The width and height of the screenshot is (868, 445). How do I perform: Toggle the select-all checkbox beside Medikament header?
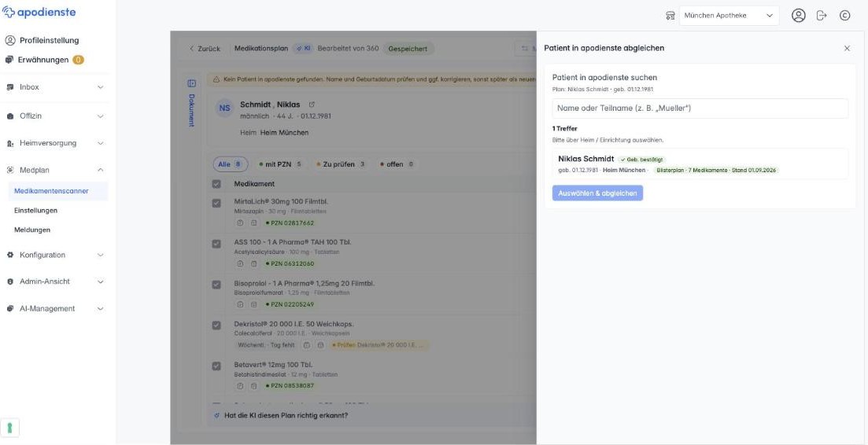[216, 184]
